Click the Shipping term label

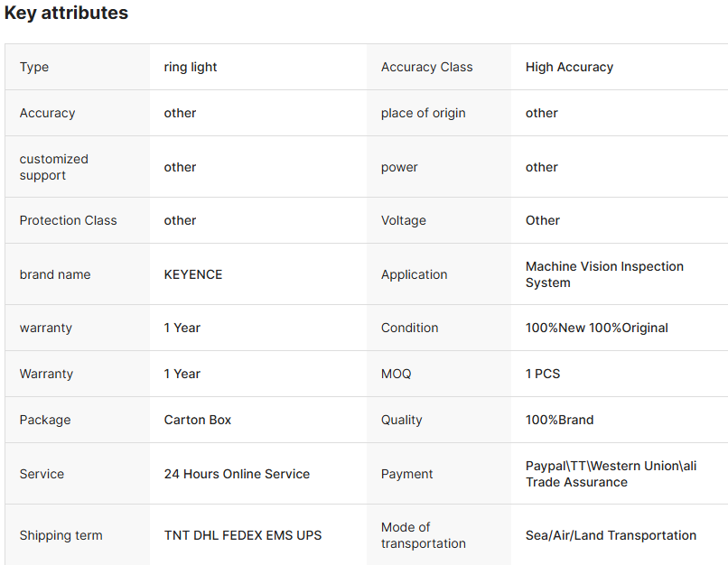point(61,535)
